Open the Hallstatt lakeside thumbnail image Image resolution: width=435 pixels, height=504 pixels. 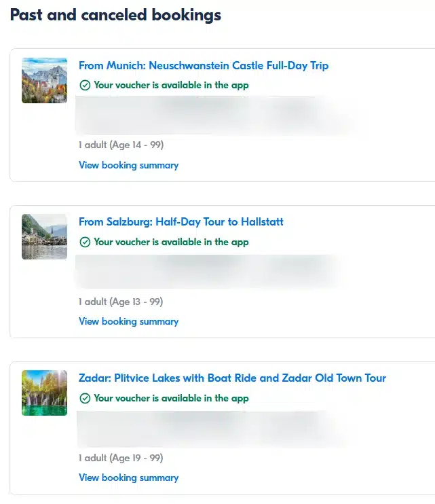click(x=45, y=236)
